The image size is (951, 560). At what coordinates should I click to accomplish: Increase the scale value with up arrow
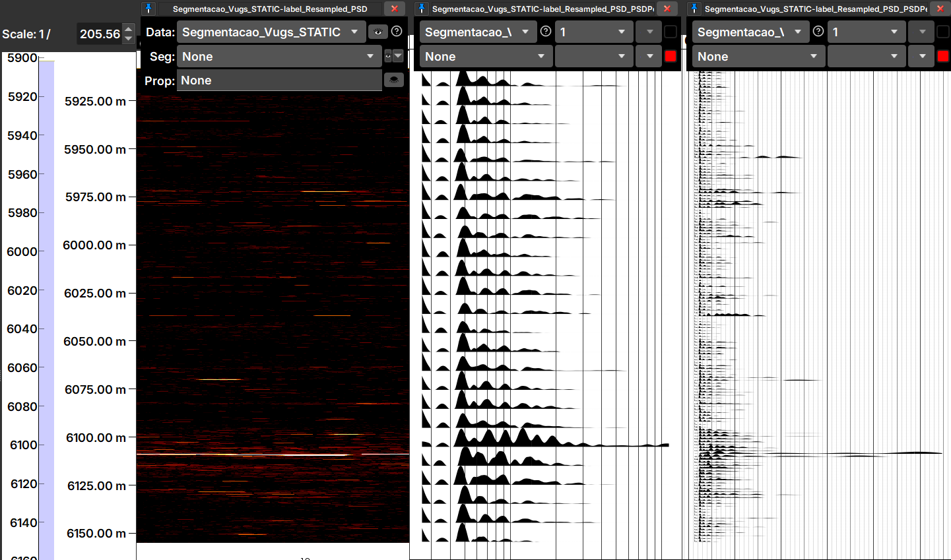tap(129, 28)
